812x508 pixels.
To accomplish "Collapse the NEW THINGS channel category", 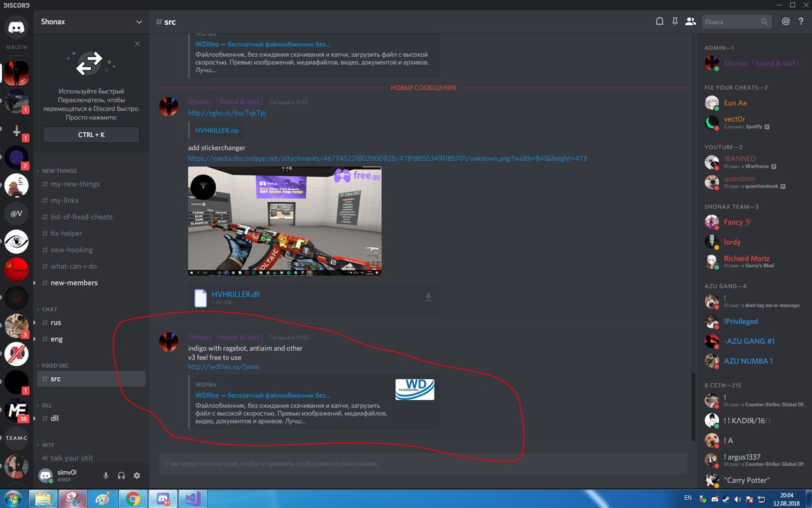I will [58, 171].
